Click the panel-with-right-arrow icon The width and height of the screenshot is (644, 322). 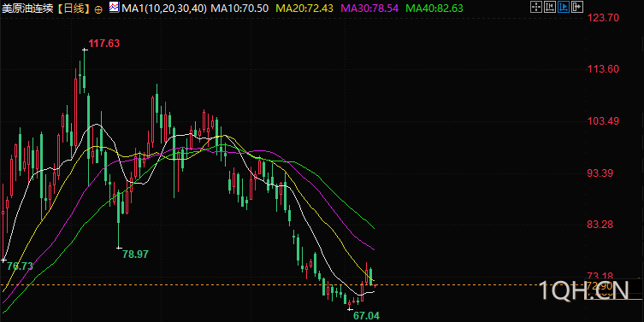[x=577, y=7]
